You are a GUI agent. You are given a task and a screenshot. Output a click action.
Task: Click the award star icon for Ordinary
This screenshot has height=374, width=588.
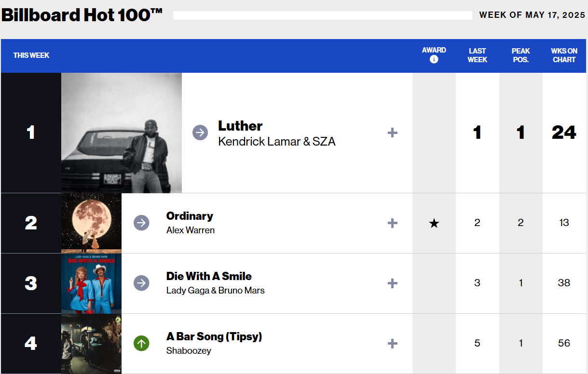(x=434, y=223)
